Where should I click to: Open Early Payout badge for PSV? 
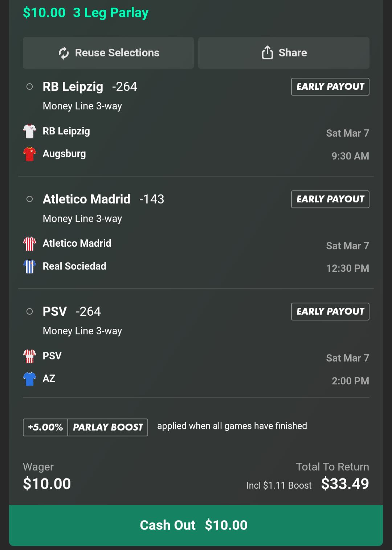coord(330,312)
